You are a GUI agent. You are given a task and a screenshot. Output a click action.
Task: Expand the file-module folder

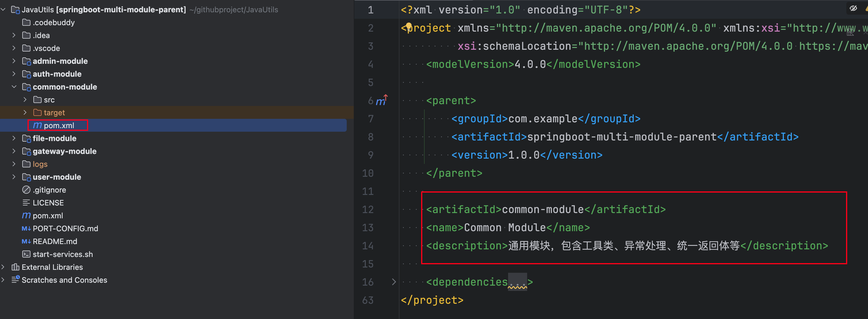(x=14, y=138)
